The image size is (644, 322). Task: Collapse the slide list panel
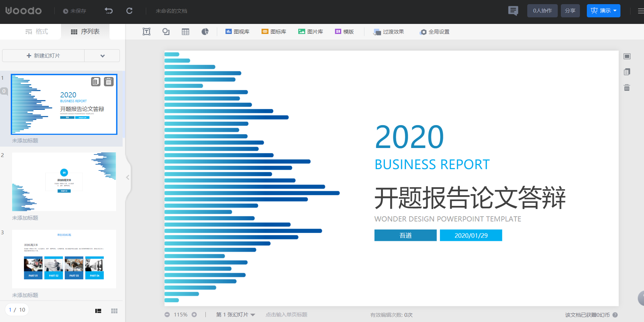[128, 177]
